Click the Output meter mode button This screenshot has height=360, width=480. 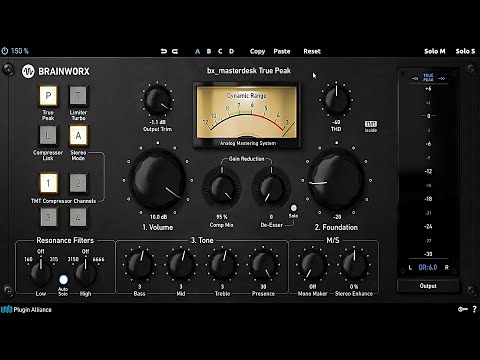point(428,286)
